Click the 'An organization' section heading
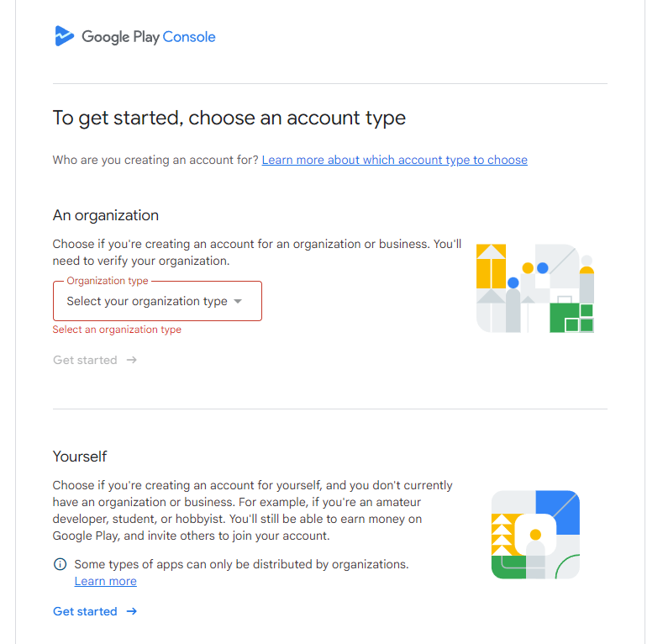Image resolution: width=663 pixels, height=644 pixels. pos(105,215)
